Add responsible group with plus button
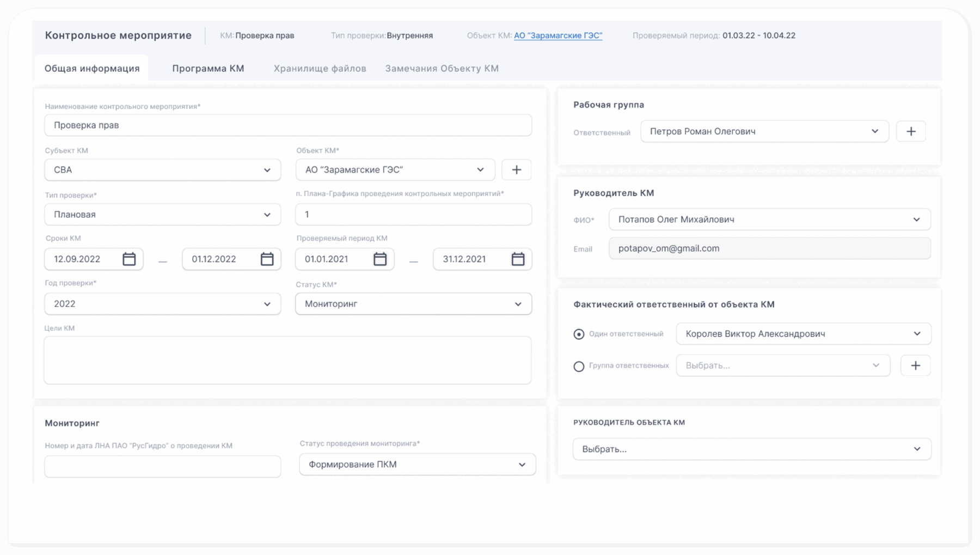The width and height of the screenshot is (980, 555). click(915, 365)
